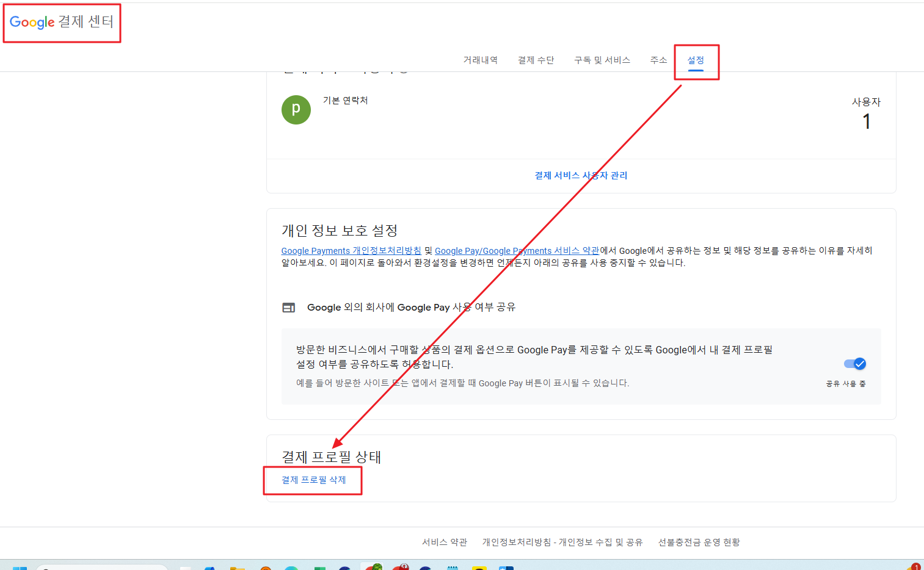The width and height of the screenshot is (924, 570).
Task: Open 결제 서비스 사용자 관리
Action: [x=580, y=175]
